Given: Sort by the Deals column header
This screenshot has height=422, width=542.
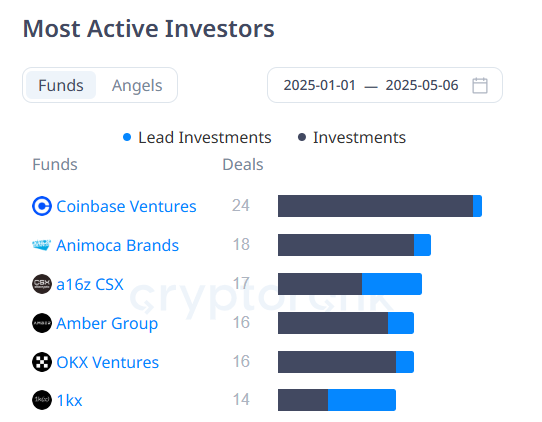Looking at the screenshot, I should (x=243, y=165).
